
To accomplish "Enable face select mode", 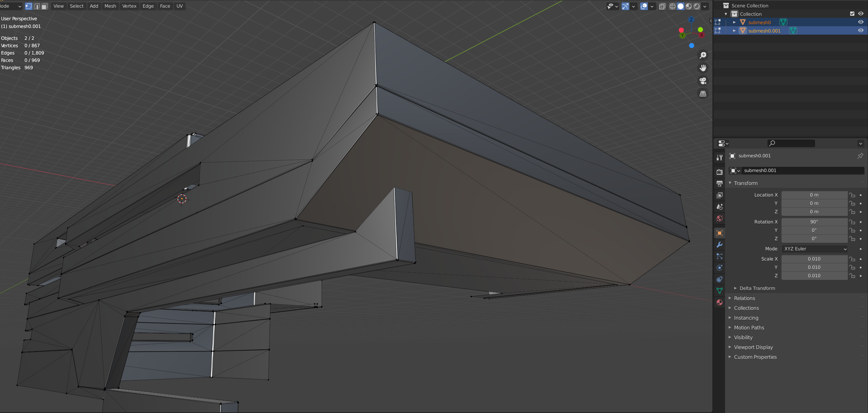I will coord(45,6).
